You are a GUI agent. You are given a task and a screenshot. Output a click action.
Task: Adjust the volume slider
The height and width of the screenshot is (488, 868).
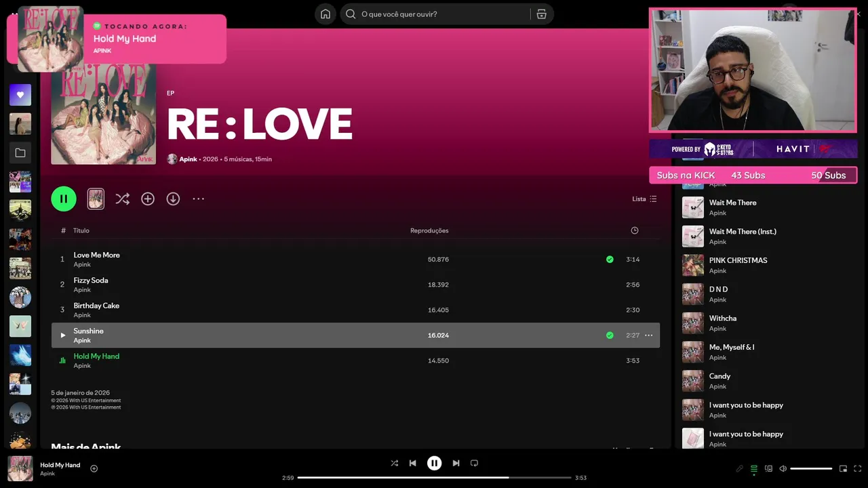click(x=811, y=468)
